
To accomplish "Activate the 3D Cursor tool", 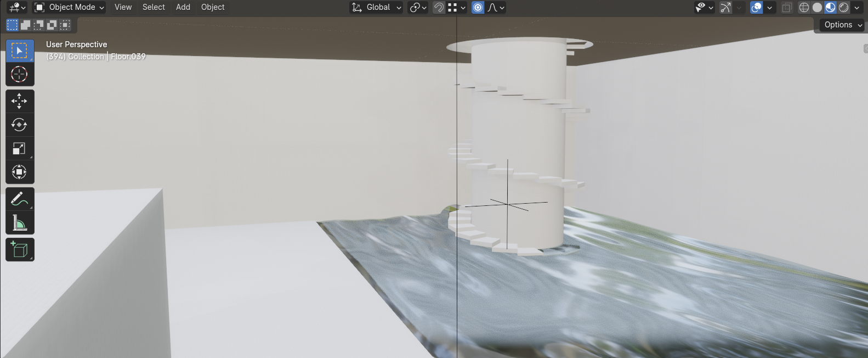I will coord(20,74).
